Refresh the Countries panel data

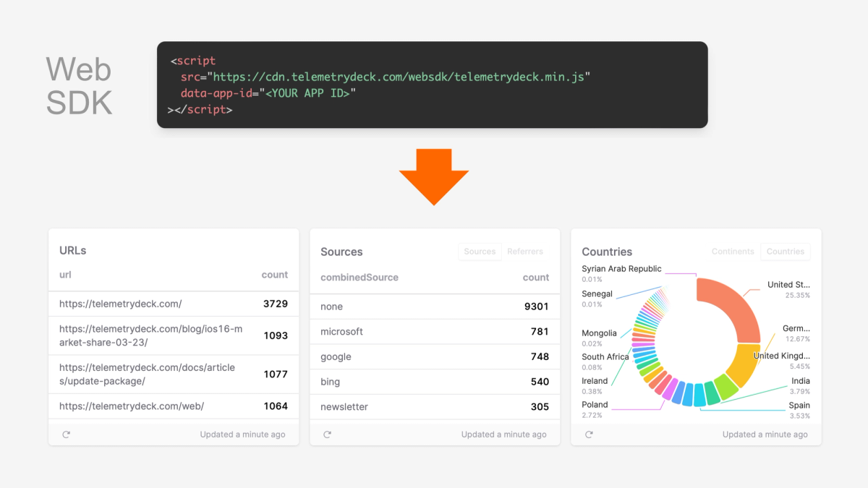(x=589, y=434)
